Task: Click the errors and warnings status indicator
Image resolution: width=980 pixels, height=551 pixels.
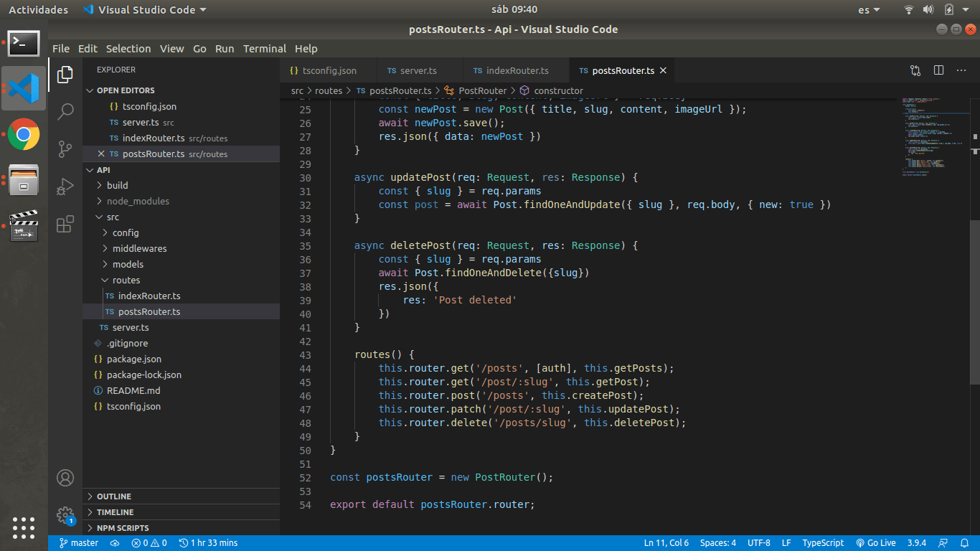Action: [149, 543]
